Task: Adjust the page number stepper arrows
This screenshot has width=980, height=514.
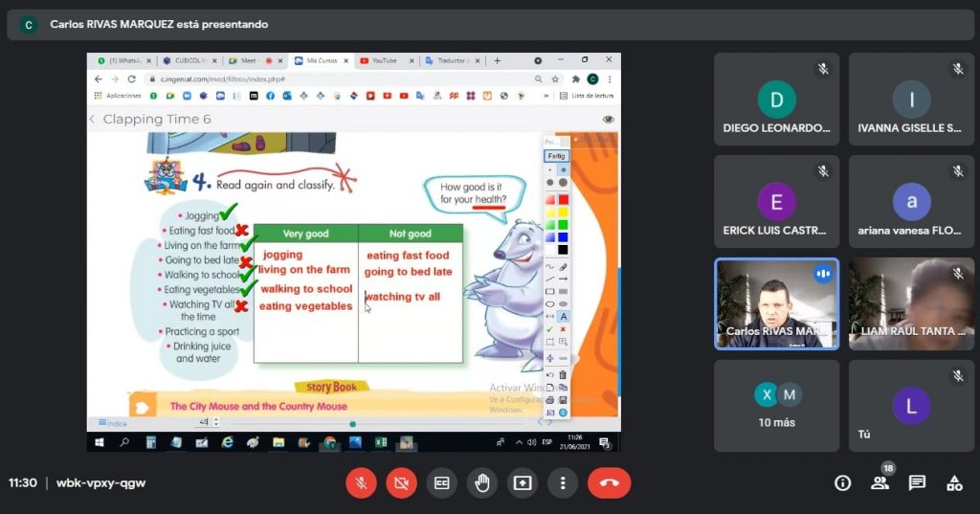Action: [216, 422]
